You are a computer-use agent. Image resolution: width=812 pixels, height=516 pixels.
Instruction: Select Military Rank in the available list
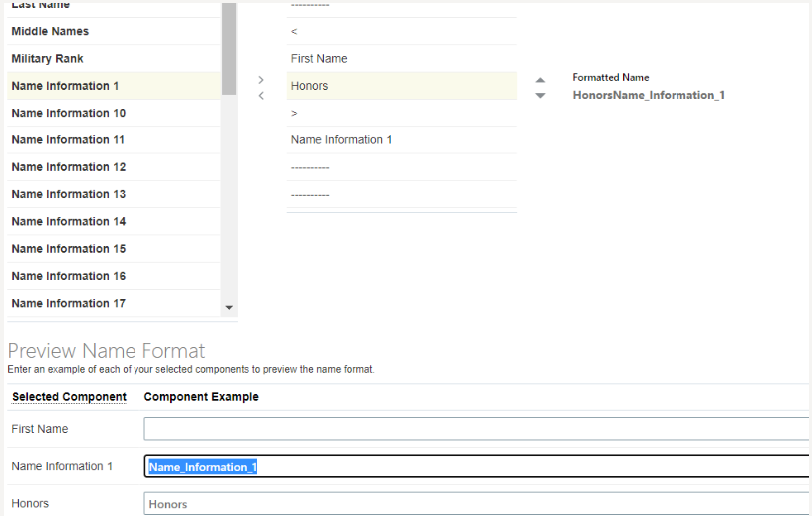[x=114, y=59]
